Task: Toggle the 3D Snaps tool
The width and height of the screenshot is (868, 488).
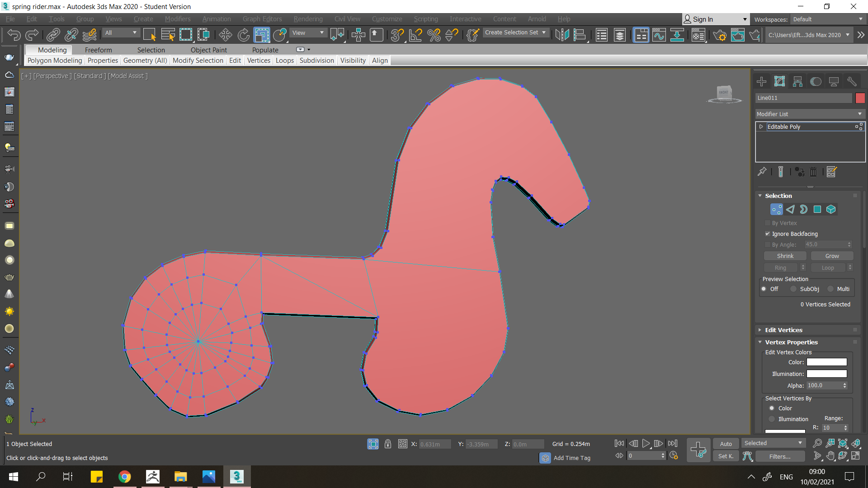Action: click(x=397, y=35)
